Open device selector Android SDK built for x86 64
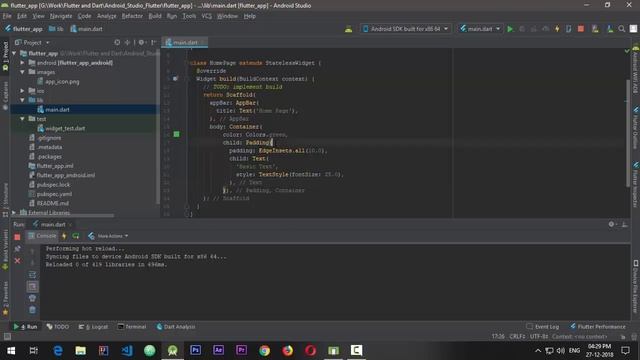 coord(406,29)
